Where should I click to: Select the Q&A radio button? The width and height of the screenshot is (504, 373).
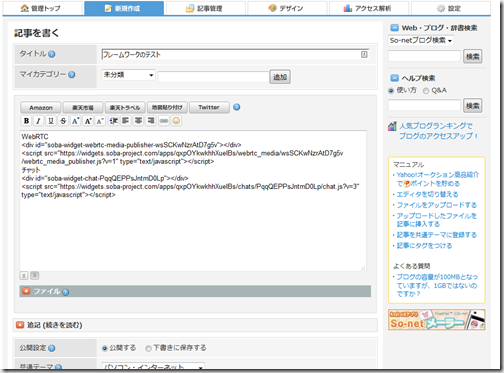(426, 91)
